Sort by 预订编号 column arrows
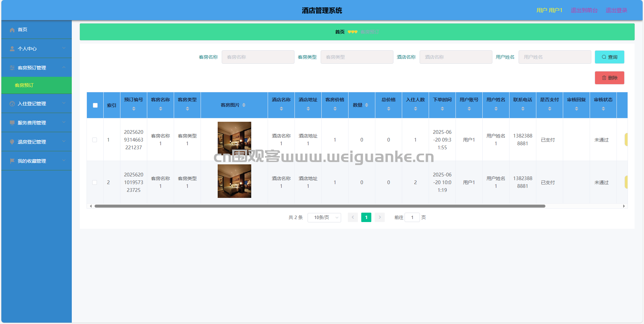The width and height of the screenshot is (644, 324). 134,109
